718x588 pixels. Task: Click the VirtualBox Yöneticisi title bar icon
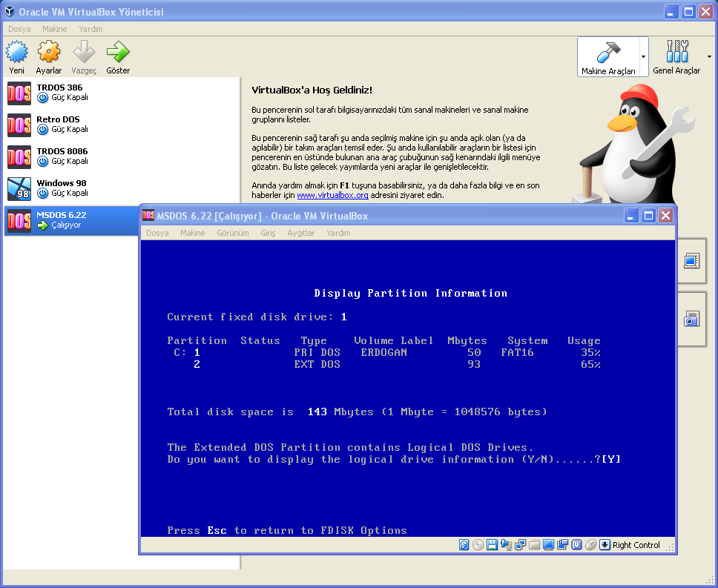coord(9,11)
